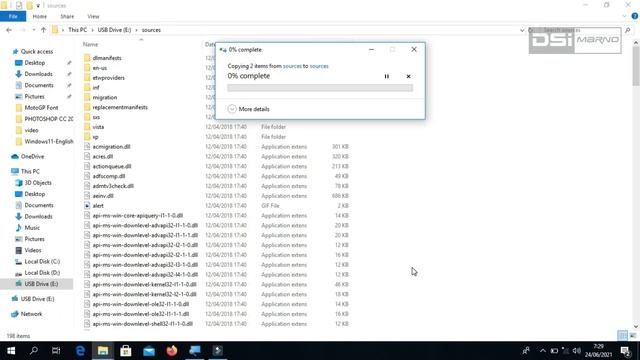Open 3D Objects under This PC
Viewport: 640px width, 360px height.
38,183
